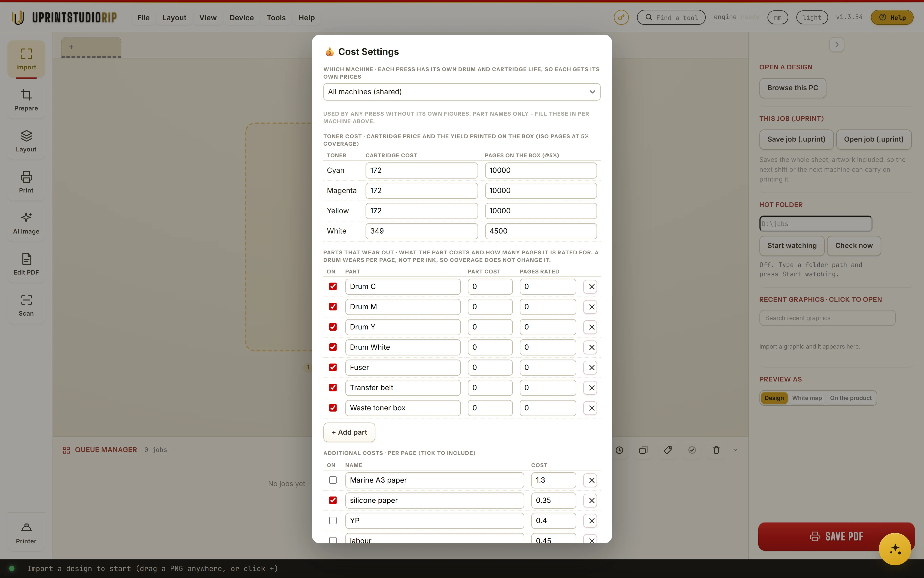
Task: Select the Prepare crop tool
Action: coord(26,100)
